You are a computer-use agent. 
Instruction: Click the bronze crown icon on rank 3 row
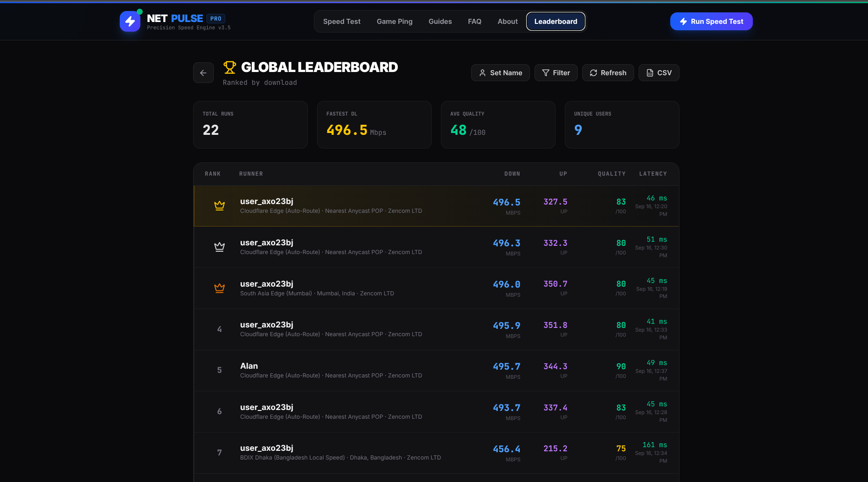coord(219,288)
